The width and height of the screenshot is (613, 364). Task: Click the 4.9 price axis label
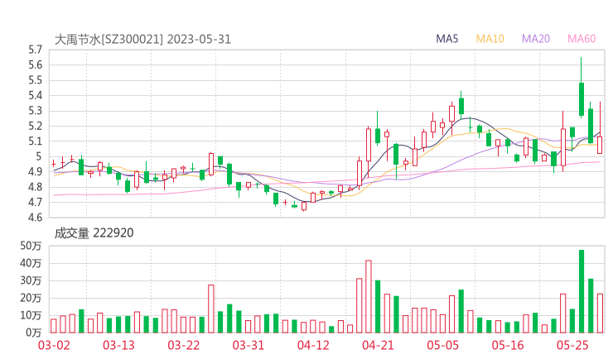pos(35,172)
